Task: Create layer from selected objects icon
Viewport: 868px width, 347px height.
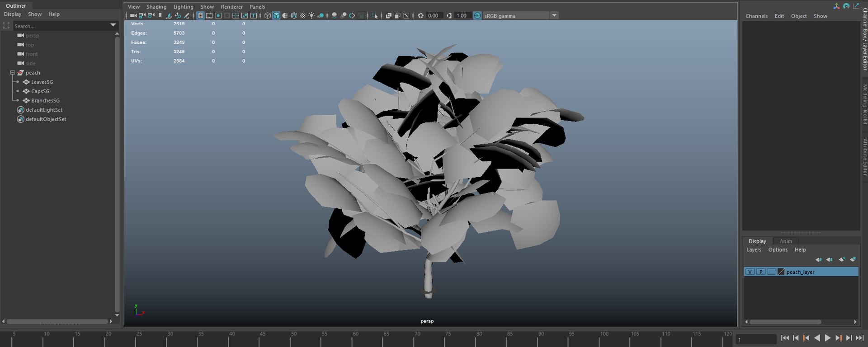Action: [853, 259]
